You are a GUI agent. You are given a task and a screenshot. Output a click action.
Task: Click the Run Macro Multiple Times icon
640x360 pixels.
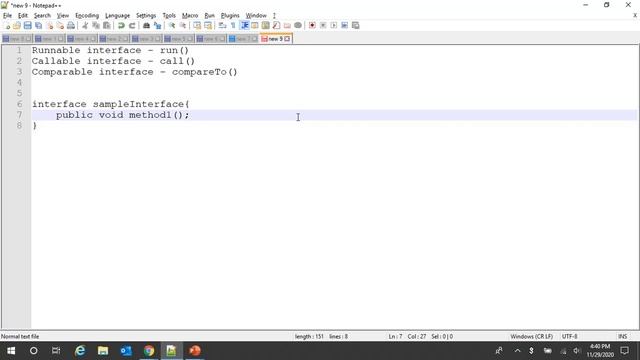coord(344,25)
